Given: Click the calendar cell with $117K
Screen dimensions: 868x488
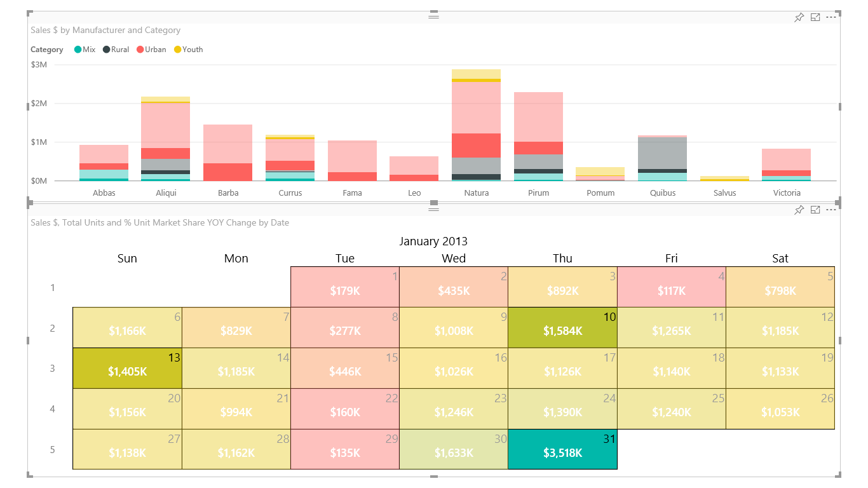Looking at the screenshot, I should (672, 287).
